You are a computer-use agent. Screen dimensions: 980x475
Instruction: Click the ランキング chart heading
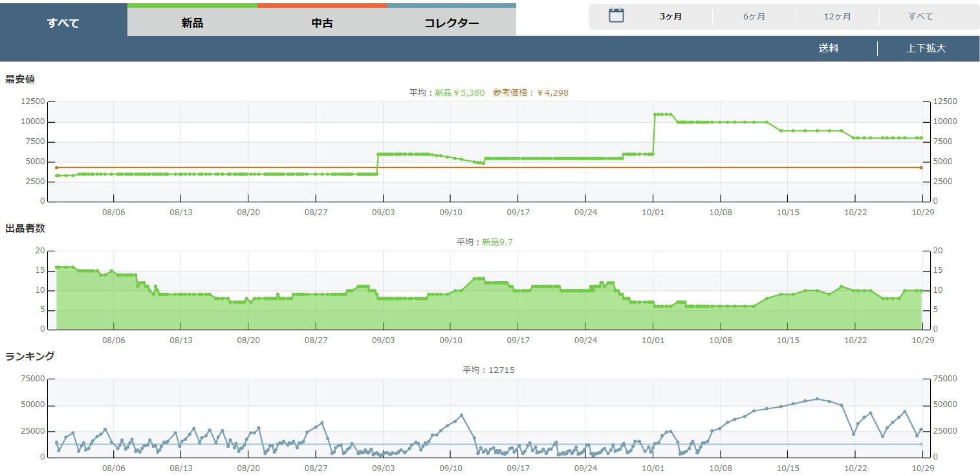pyautogui.click(x=30, y=356)
